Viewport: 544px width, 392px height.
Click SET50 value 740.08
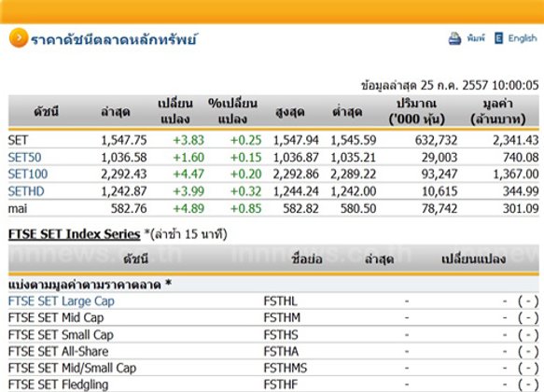pyautogui.click(x=521, y=158)
